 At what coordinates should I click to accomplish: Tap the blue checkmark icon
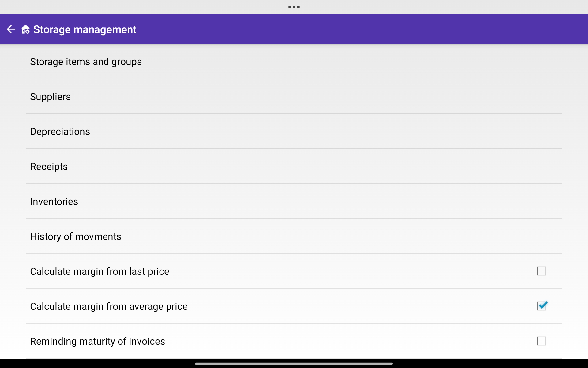click(x=542, y=306)
